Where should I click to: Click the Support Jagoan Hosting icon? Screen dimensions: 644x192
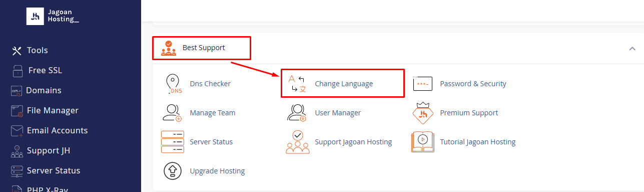pyautogui.click(x=297, y=142)
